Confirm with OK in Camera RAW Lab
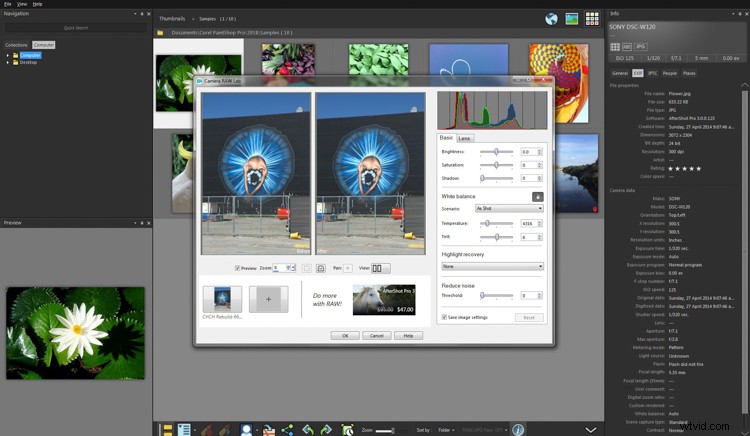Viewport: 750px width, 436px height. click(x=345, y=336)
